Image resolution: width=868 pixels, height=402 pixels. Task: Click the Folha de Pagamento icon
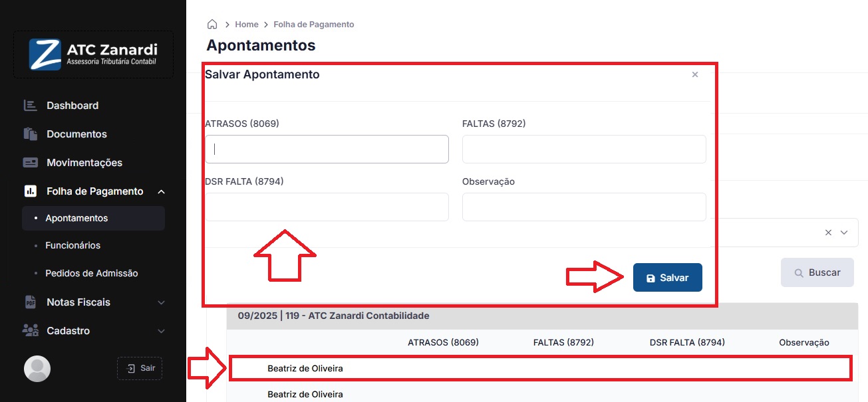pos(30,191)
